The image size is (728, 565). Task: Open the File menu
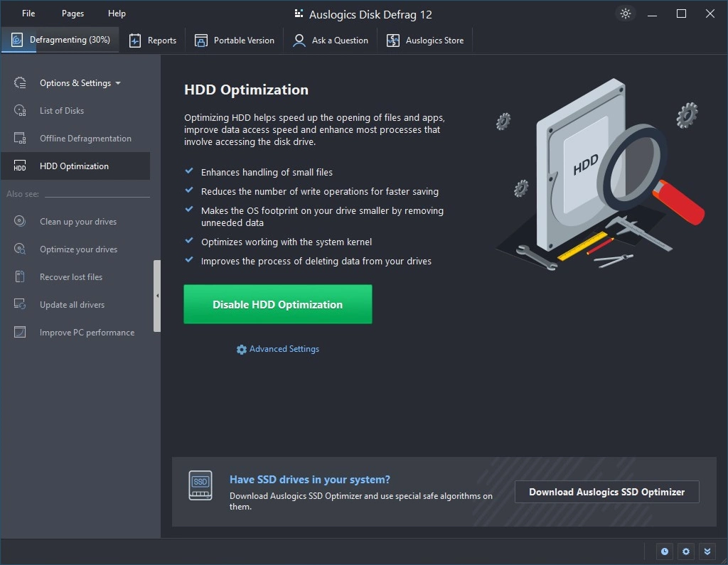28,14
